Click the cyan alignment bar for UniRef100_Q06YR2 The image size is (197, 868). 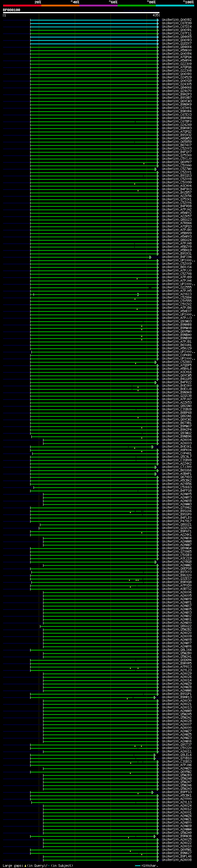[x=94, y=20]
